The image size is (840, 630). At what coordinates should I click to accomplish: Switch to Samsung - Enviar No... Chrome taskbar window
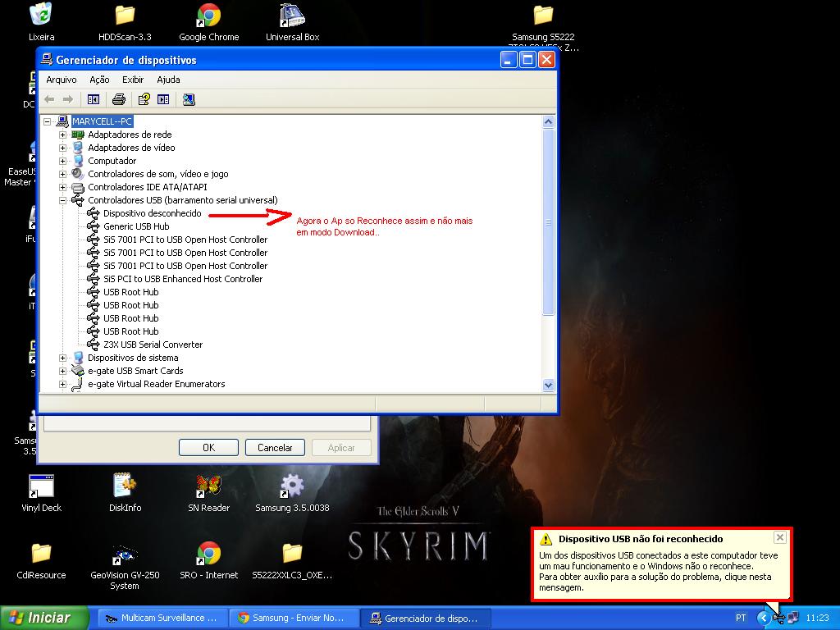pyautogui.click(x=294, y=619)
